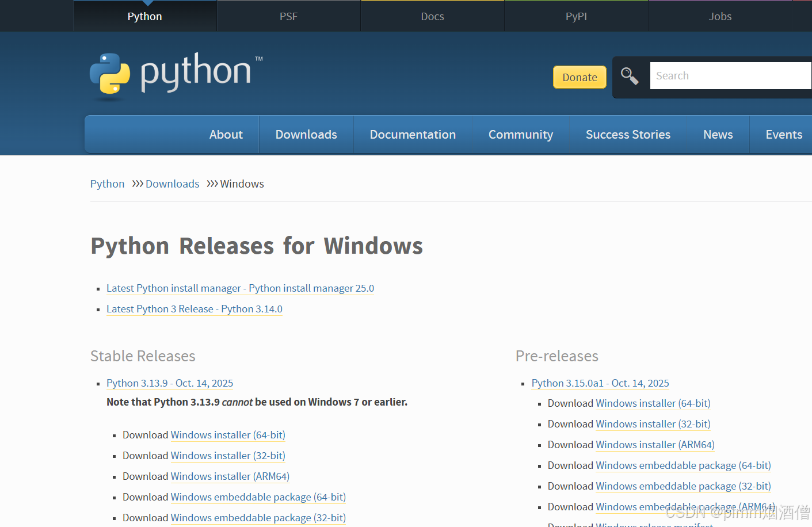812x527 pixels.
Task: Click the Python breadcrumb link
Action: tap(107, 184)
